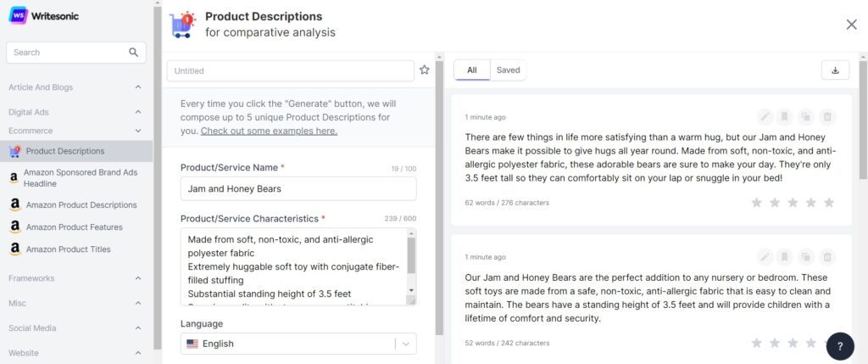Rate the second description four stars

(811, 343)
